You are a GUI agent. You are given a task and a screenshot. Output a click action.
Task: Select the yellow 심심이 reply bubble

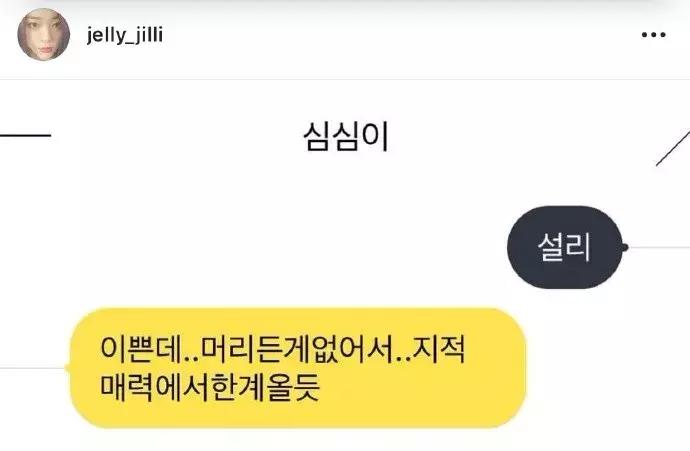(x=298, y=368)
